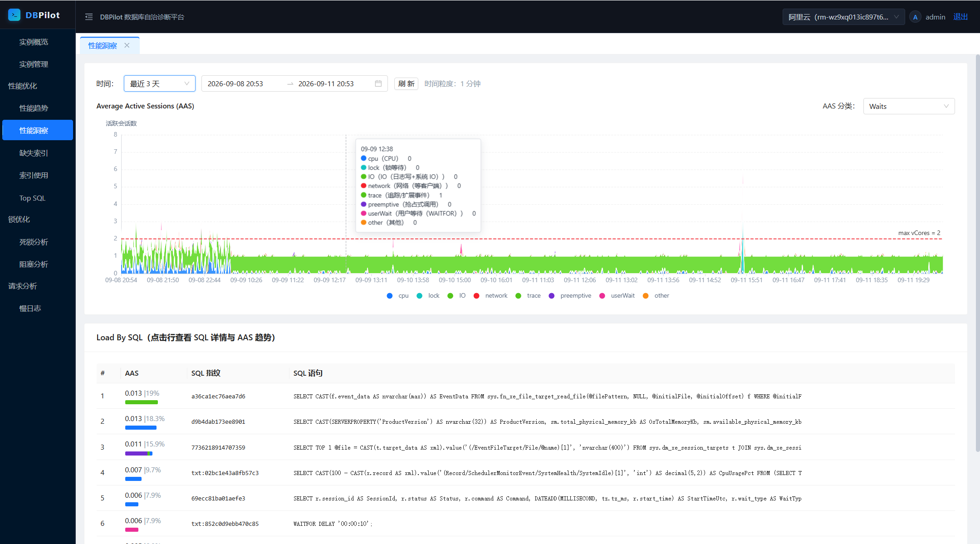Toggle lock series in chart legend
Image resolution: width=980 pixels, height=544 pixels.
428,296
